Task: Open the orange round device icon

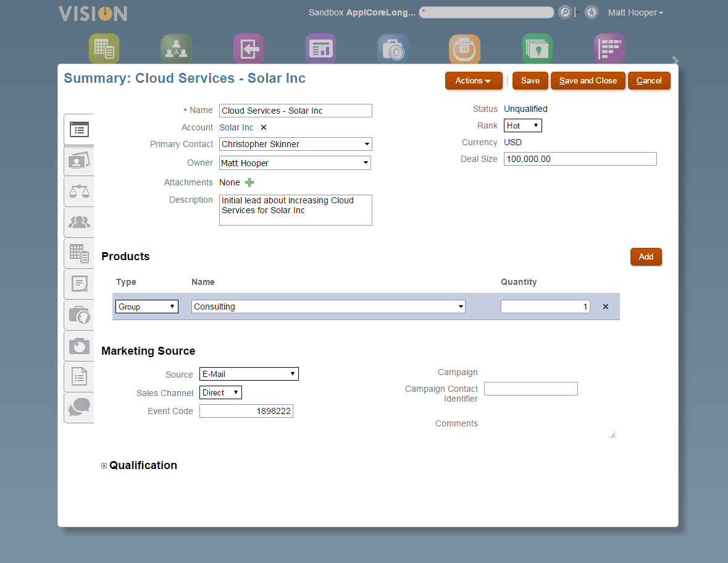Action: pos(465,48)
